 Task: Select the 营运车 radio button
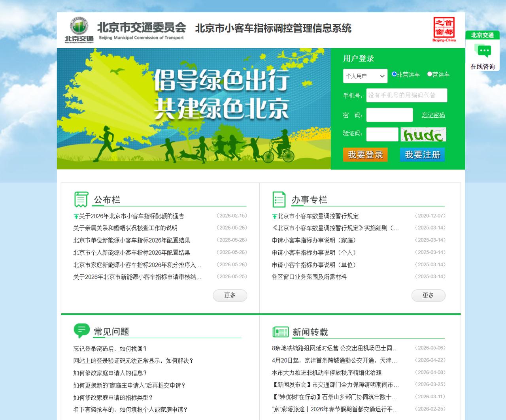(430, 74)
